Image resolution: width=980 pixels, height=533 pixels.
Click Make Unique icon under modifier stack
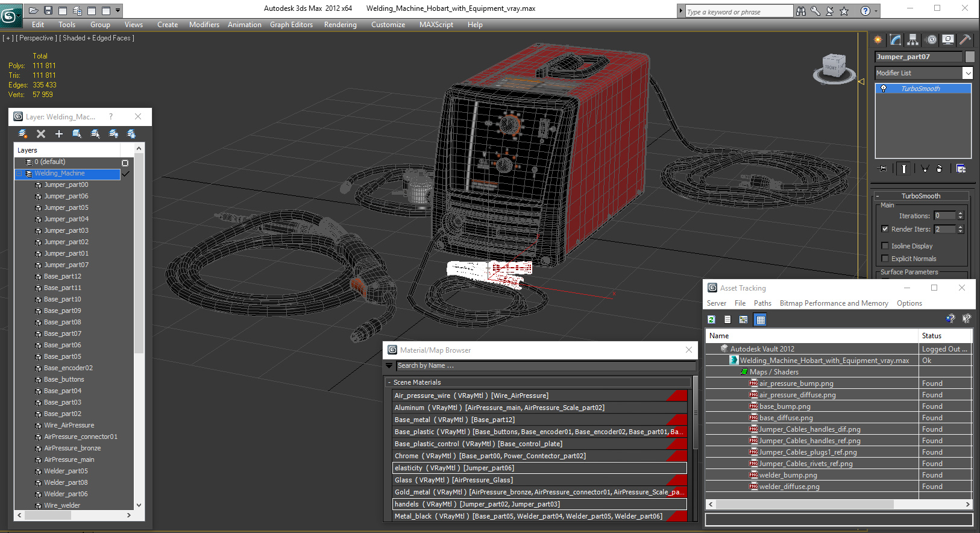coord(925,169)
